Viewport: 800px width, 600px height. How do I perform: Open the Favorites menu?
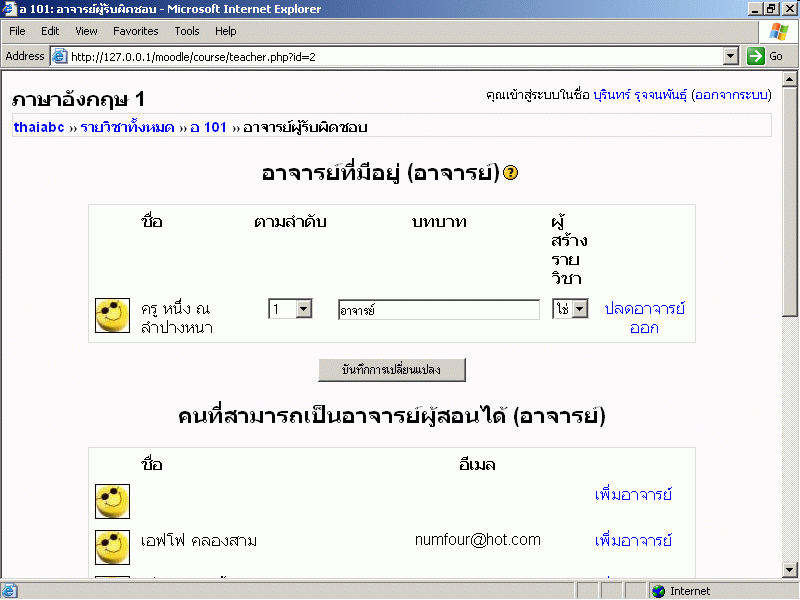[136, 31]
